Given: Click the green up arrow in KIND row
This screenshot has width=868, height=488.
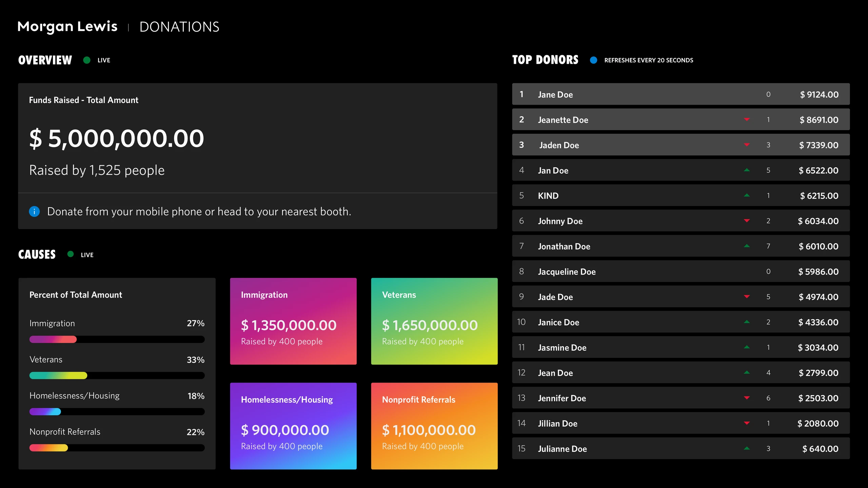Looking at the screenshot, I should coord(747,195).
